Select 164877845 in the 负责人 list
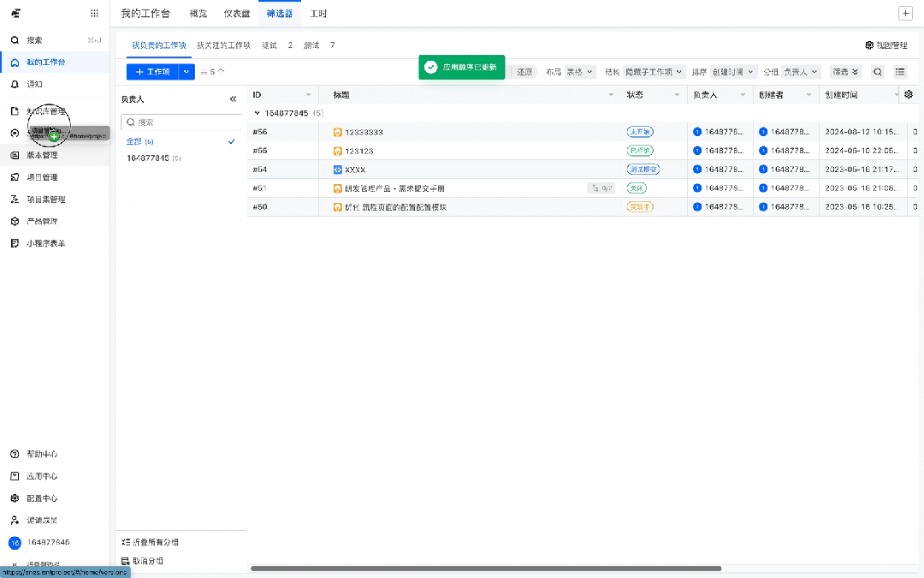This screenshot has width=924, height=578. coord(181,158)
